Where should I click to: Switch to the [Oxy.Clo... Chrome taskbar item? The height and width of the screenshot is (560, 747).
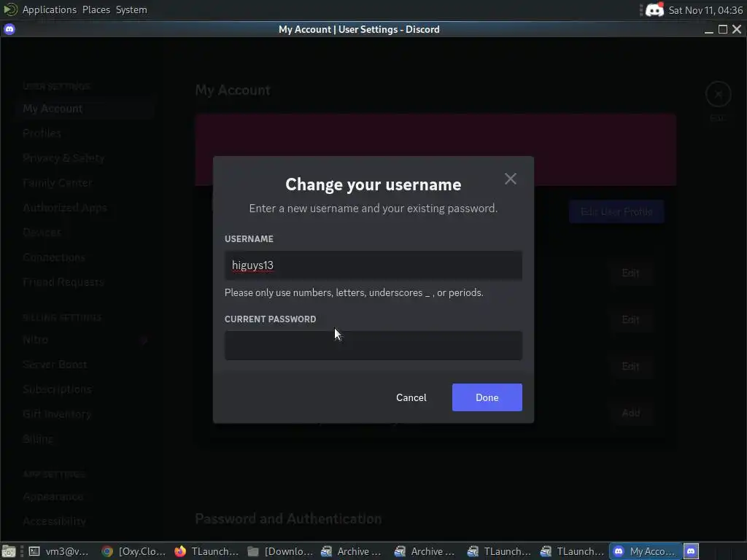click(133, 551)
